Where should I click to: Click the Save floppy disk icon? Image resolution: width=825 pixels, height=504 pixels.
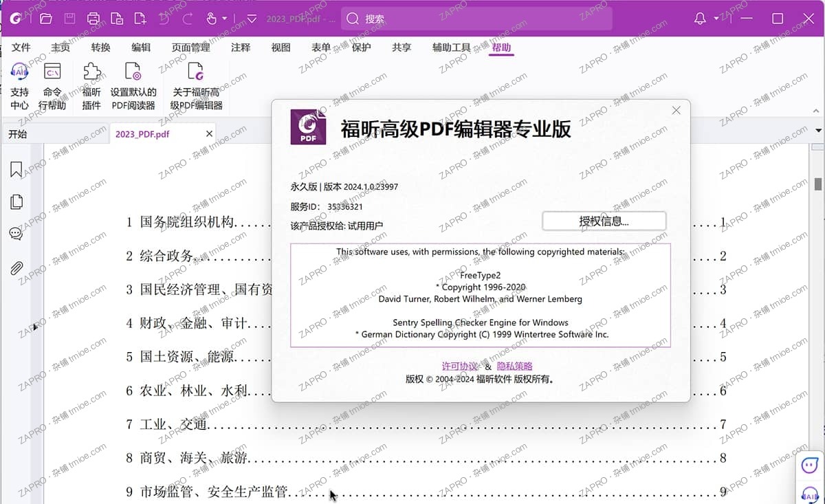pos(69,19)
